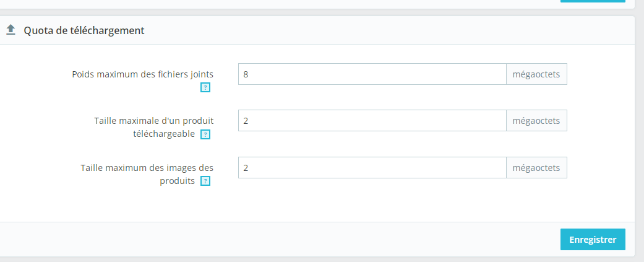Image resolution: width=644 pixels, height=262 pixels.
Task: Save settings with the Enregistrer button
Action: pos(593,239)
